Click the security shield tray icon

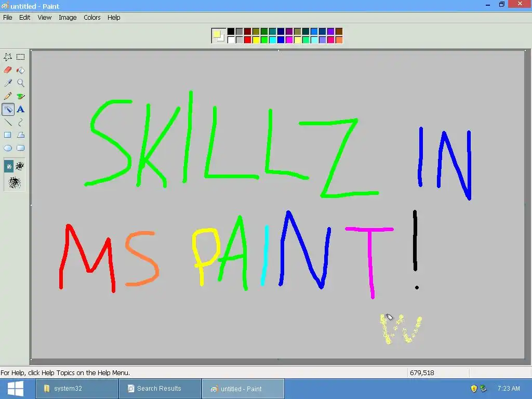pos(474,389)
